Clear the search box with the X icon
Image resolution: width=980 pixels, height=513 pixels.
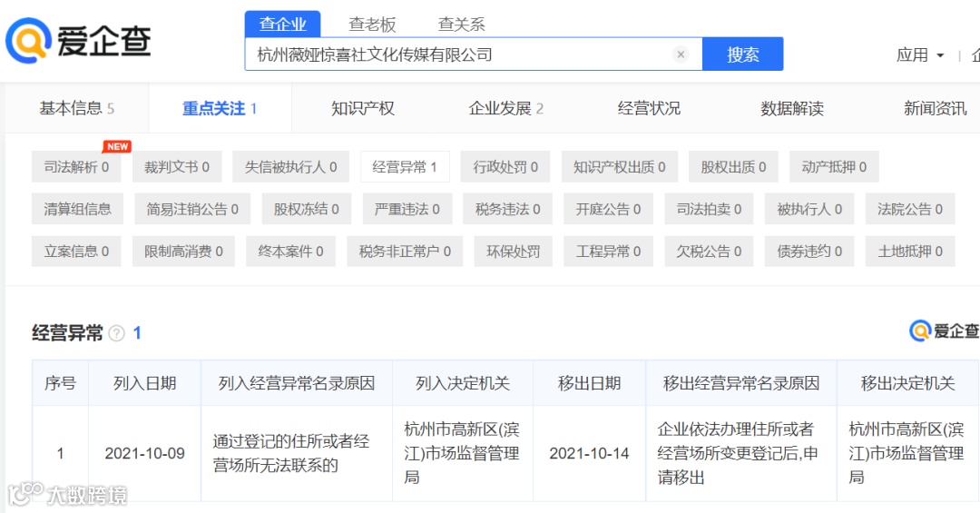(681, 54)
